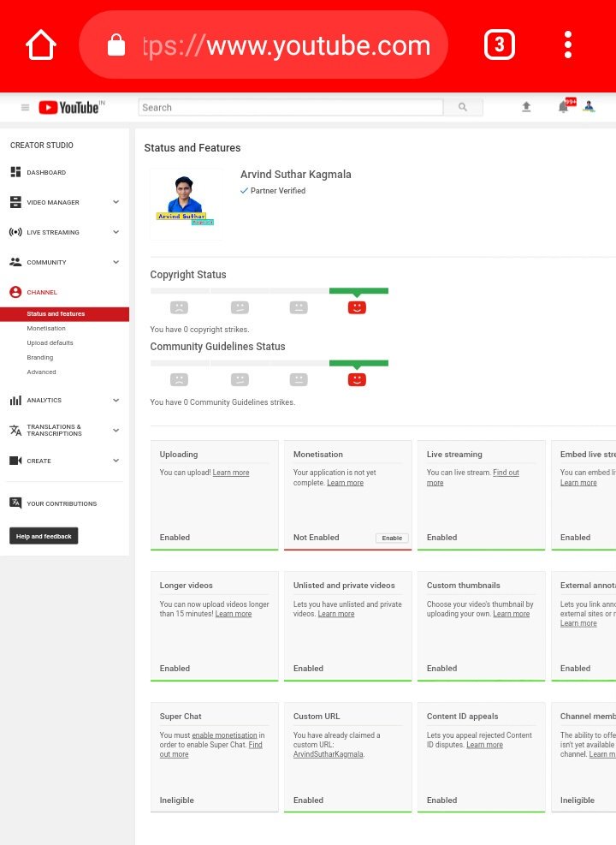Open the YouTube hamburger guide menu
Image resolution: width=616 pixels, height=845 pixels.
[25, 107]
